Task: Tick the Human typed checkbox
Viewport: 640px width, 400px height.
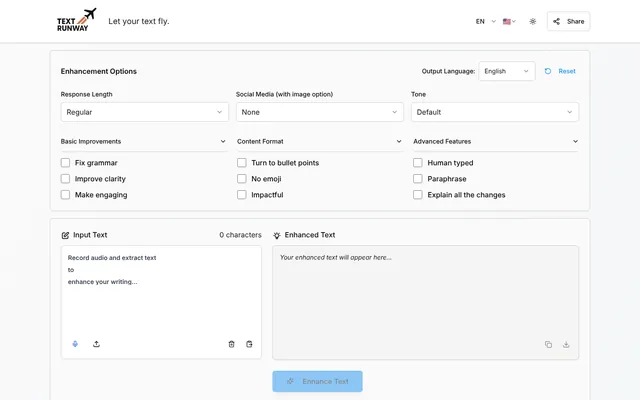Action: coord(418,163)
